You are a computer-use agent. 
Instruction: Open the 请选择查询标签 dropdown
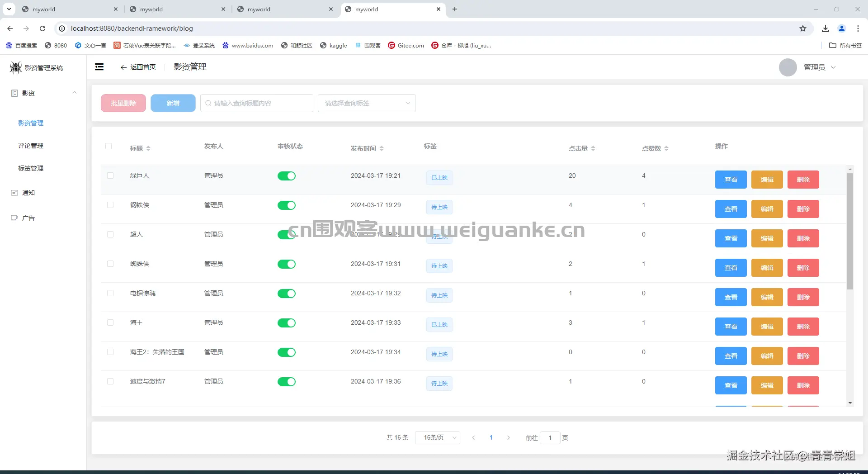(x=367, y=103)
